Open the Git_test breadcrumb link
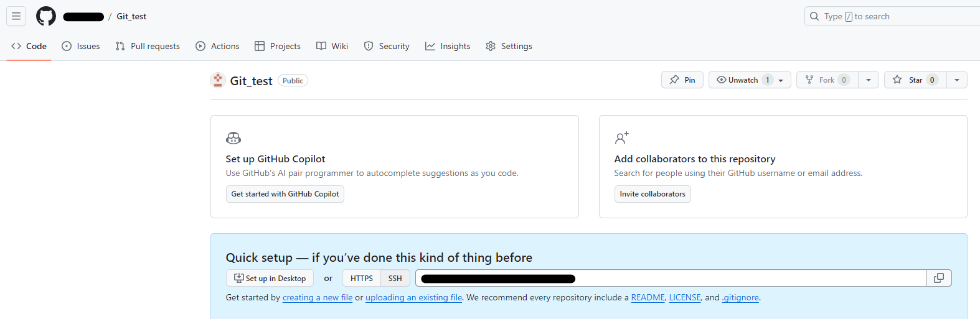Screen dimensions: 980x319 (x=131, y=17)
